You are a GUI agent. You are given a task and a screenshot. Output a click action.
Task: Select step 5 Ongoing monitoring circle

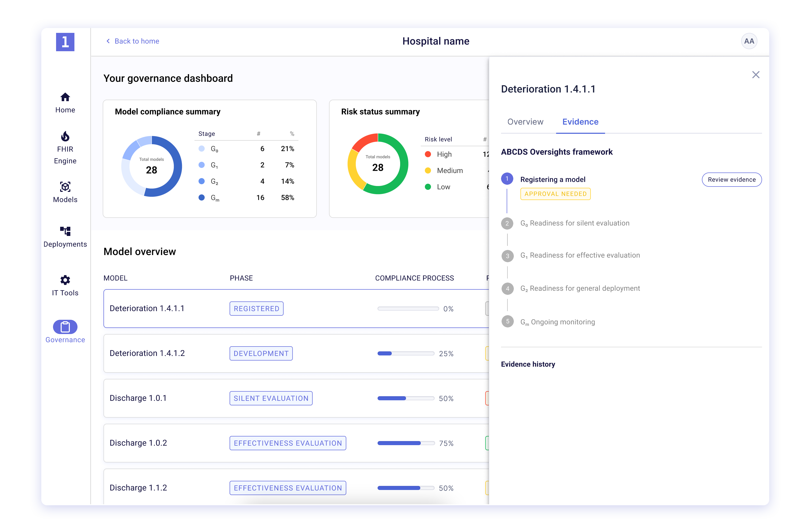point(507,321)
